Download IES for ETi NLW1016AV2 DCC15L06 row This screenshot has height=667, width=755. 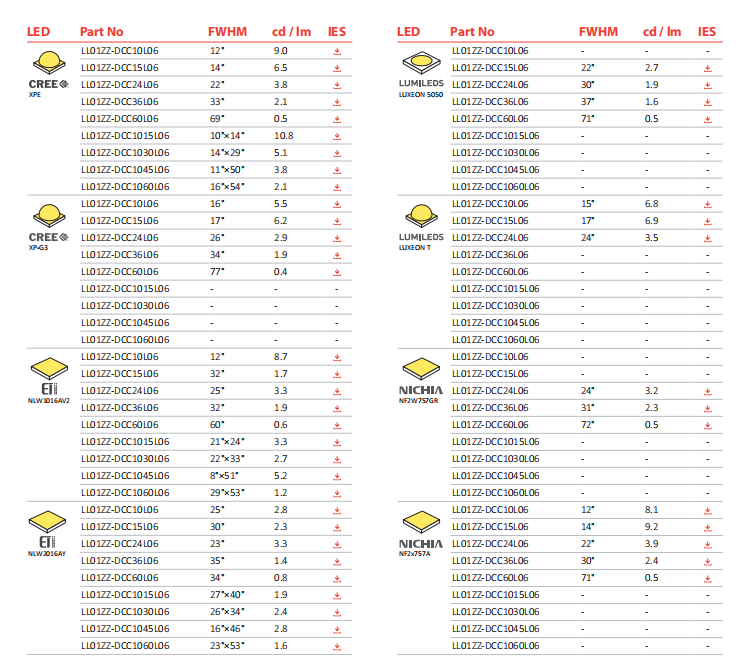click(x=337, y=374)
